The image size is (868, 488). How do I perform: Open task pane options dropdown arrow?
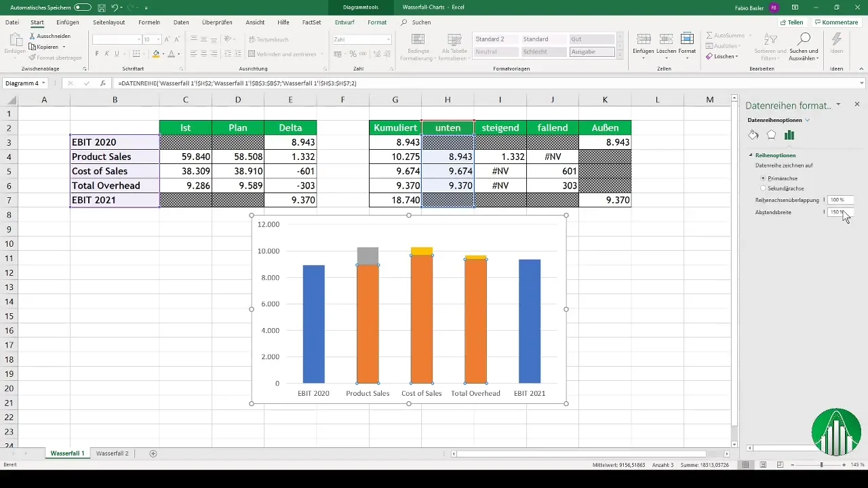pyautogui.click(x=839, y=104)
